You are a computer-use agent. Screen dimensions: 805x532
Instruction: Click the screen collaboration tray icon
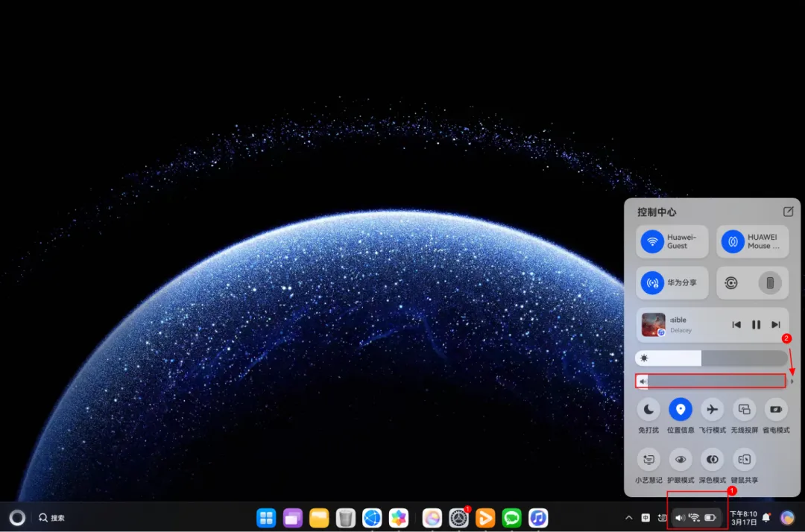pos(663,518)
